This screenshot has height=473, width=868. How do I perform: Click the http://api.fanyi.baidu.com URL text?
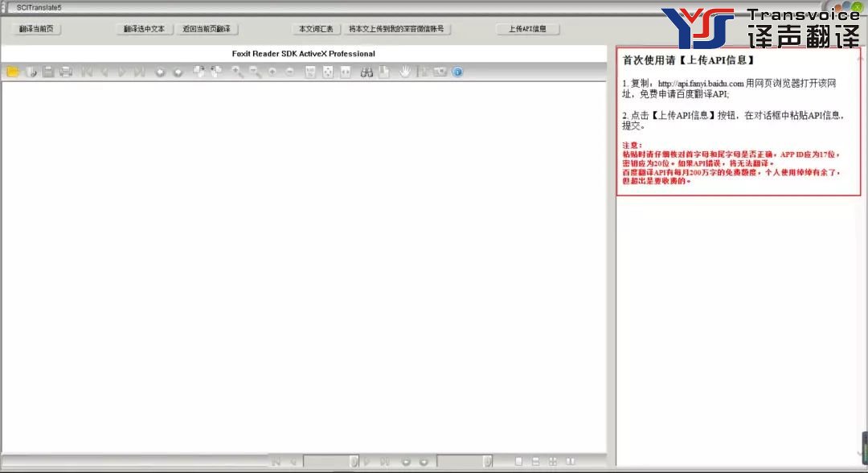point(700,84)
